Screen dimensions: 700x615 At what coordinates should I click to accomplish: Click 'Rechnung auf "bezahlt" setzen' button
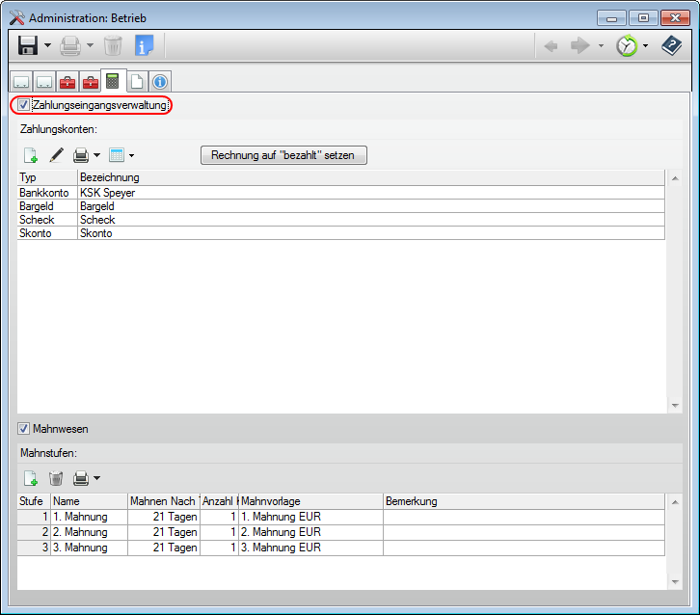283,155
